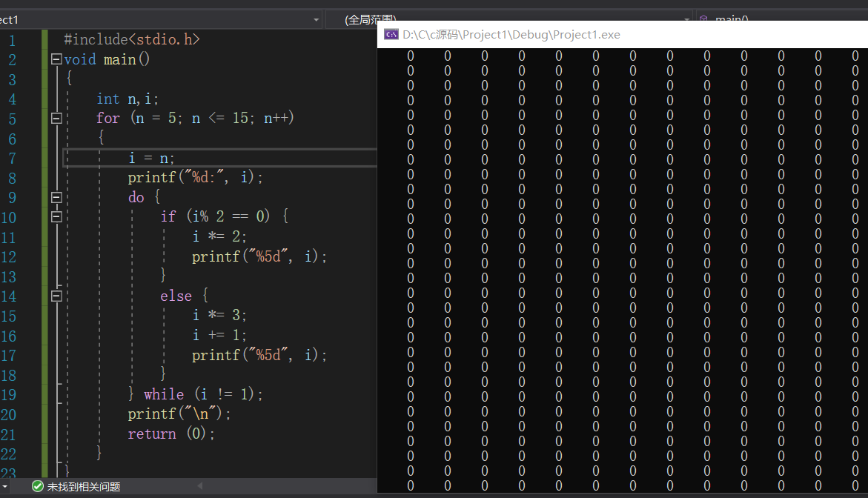The height and width of the screenshot is (498, 868).
Task: Collapse the void main() function block
Action: pyautogui.click(x=56, y=59)
